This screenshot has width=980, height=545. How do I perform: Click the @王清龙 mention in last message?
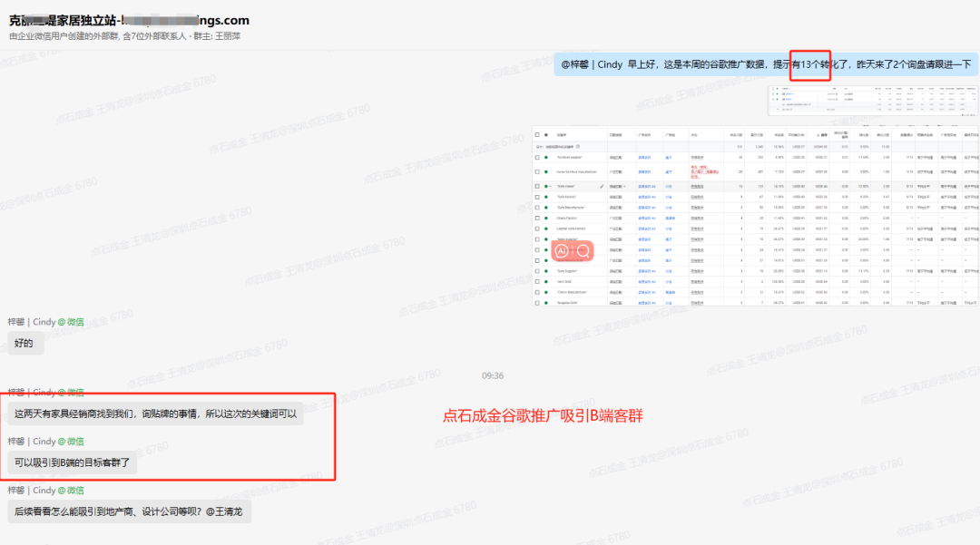point(224,511)
